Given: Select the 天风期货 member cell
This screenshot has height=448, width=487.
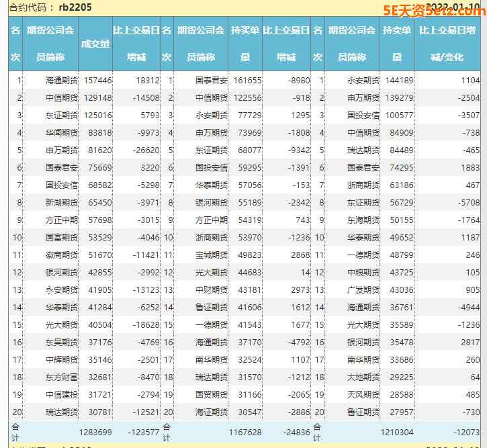Looking at the screenshot, I should click(363, 394).
